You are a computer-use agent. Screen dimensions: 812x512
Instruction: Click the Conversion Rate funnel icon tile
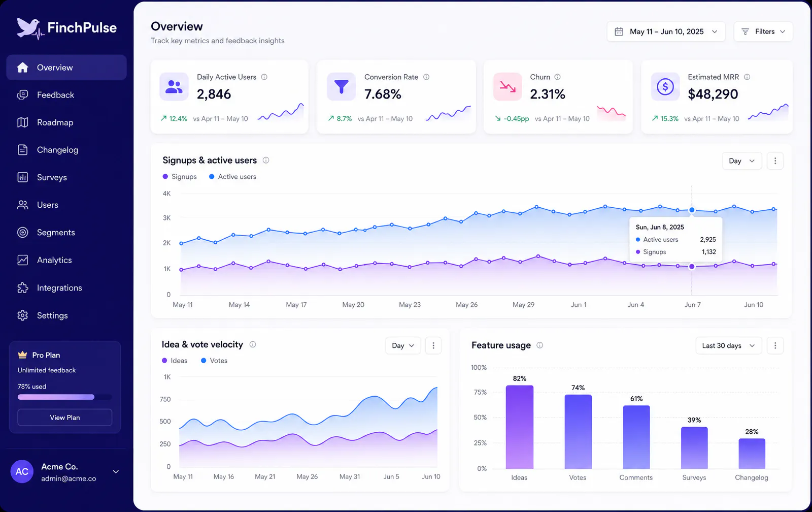coord(342,87)
